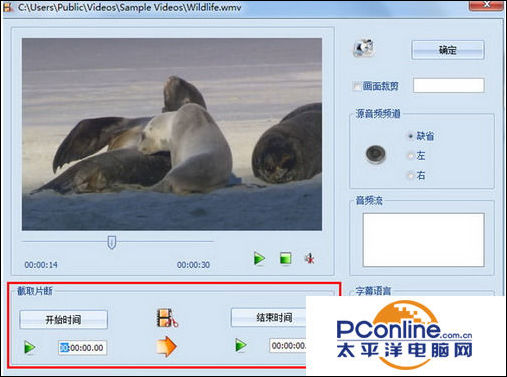Click the audio speaker icon in 源音频频道

376,154
